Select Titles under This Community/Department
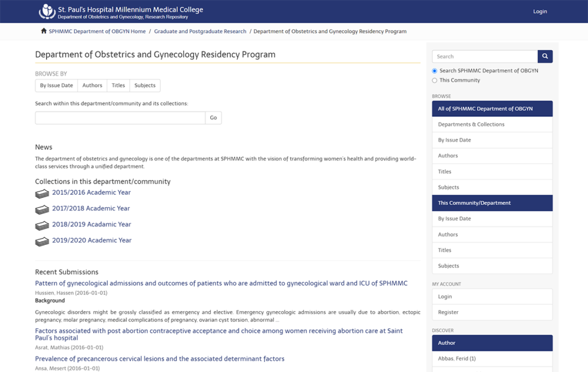588x372 pixels. point(492,250)
